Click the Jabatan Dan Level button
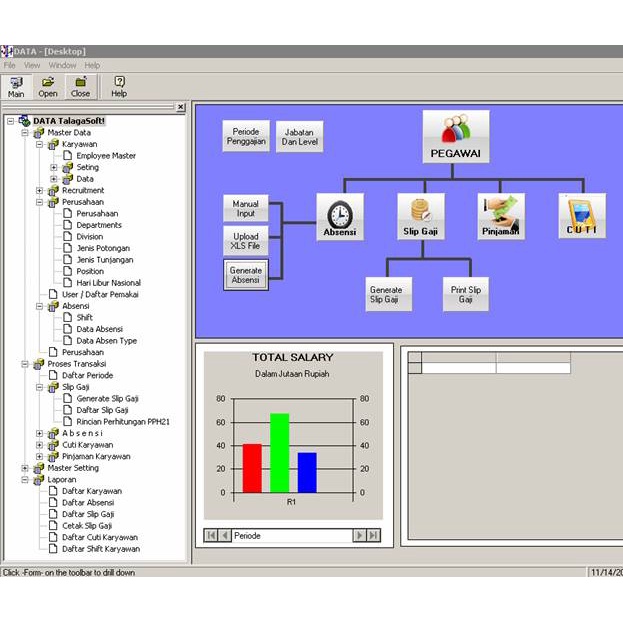This screenshot has height=623, width=623. (x=300, y=137)
